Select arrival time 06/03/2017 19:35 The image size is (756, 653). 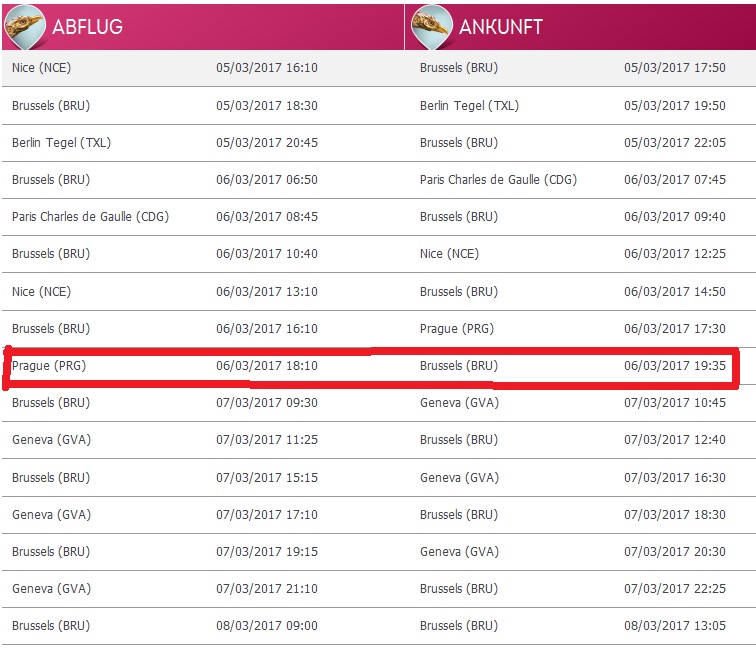pos(675,366)
